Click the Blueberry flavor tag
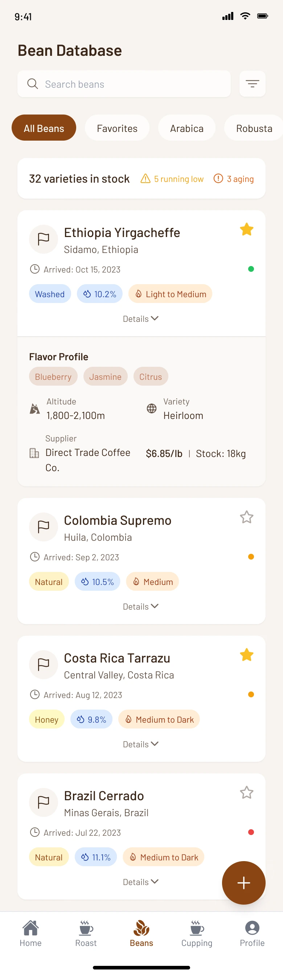 [x=53, y=377]
